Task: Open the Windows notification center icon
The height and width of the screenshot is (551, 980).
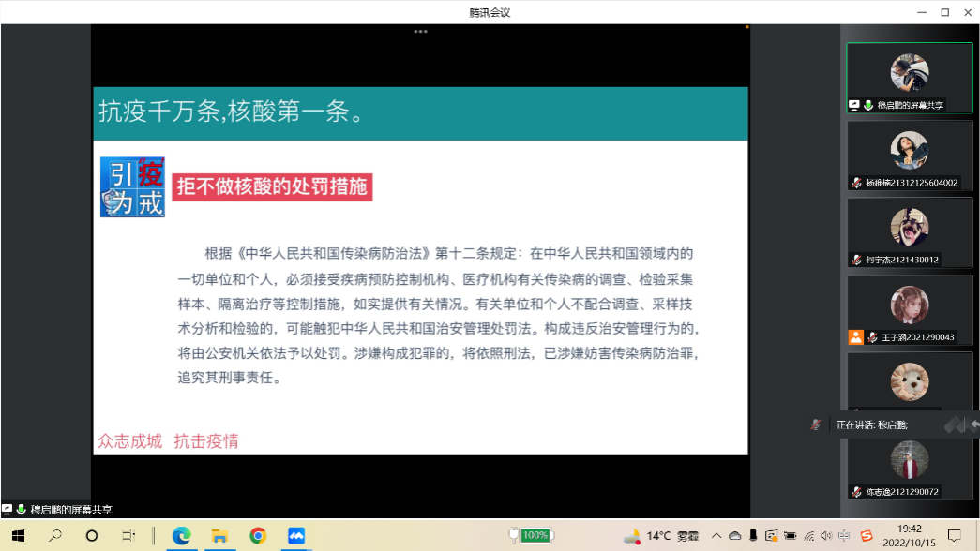Action: pyautogui.click(x=955, y=536)
